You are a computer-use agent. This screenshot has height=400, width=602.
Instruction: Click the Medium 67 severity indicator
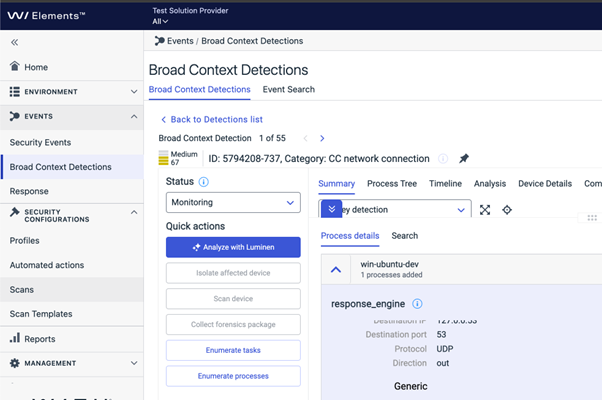[178, 158]
